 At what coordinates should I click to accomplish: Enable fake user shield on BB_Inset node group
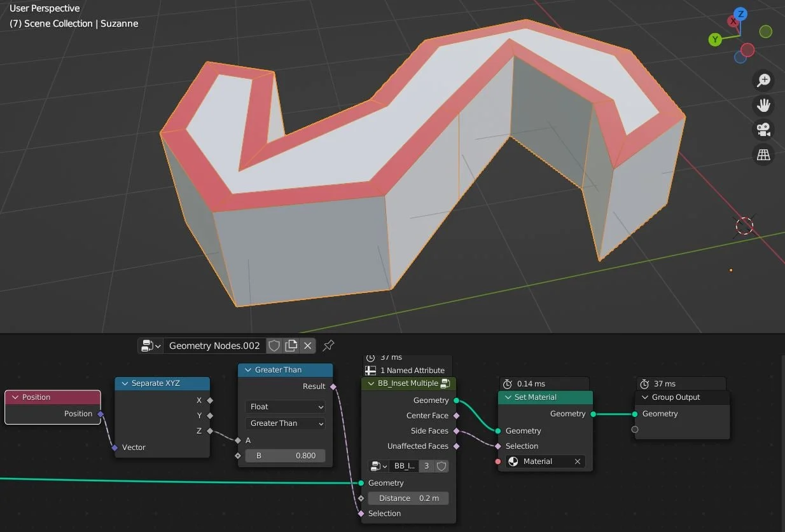(443, 465)
